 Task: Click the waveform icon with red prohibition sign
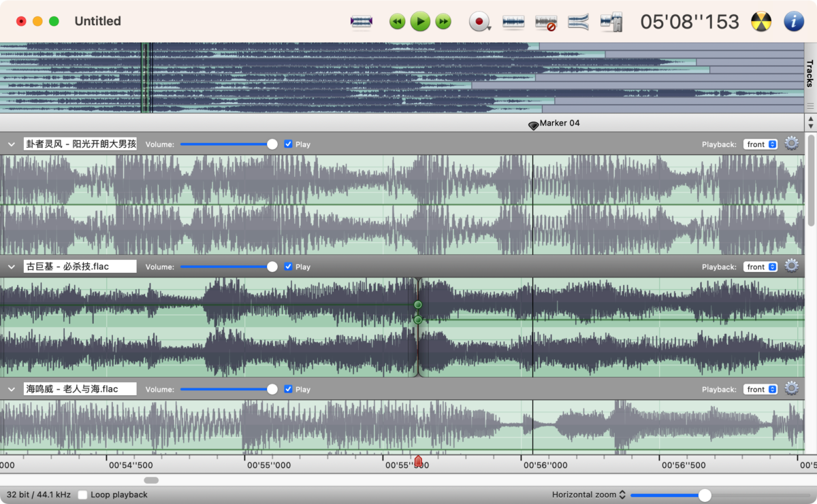(546, 22)
